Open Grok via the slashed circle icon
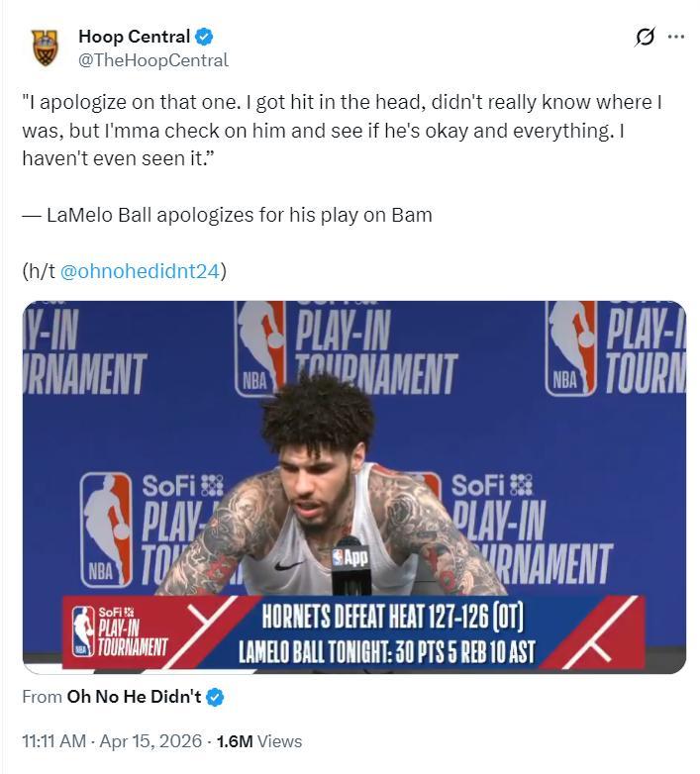 tap(645, 38)
